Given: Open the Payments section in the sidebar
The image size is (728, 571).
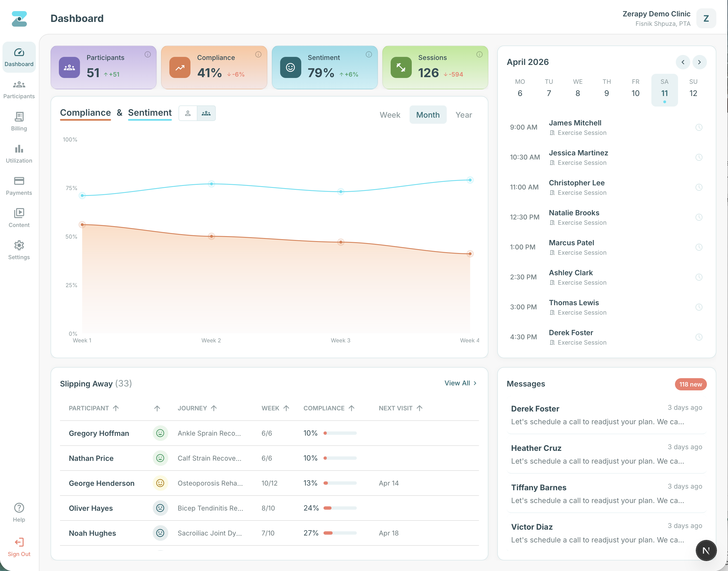Looking at the screenshot, I should pyautogui.click(x=19, y=185).
